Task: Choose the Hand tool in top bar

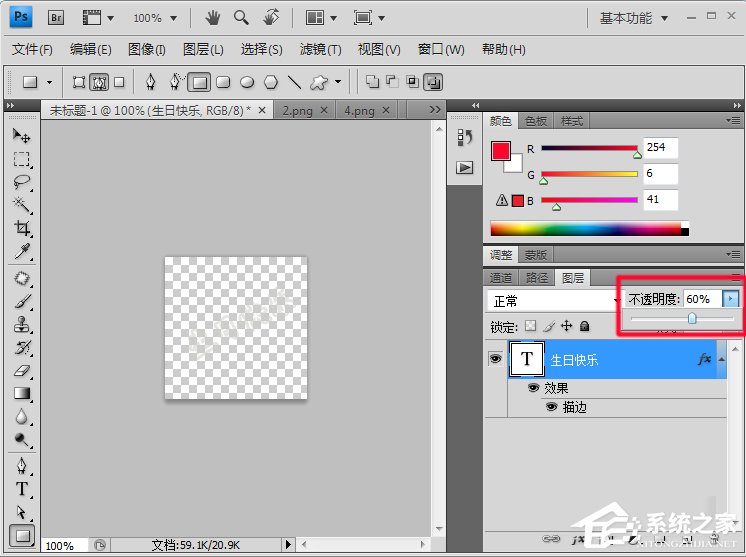Action: pos(213,18)
